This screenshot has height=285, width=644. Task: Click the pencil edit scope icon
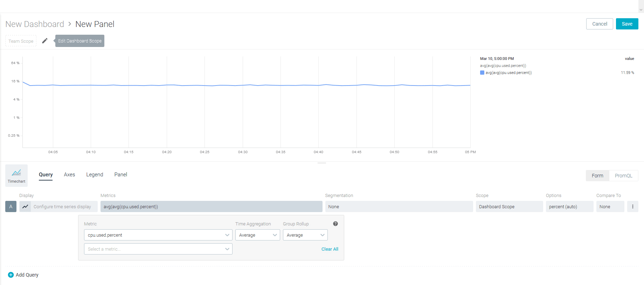(45, 41)
